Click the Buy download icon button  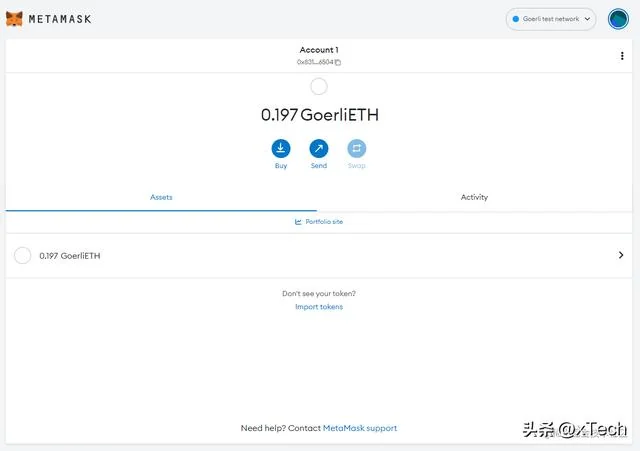pyautogui.click(x=281, y=148)
